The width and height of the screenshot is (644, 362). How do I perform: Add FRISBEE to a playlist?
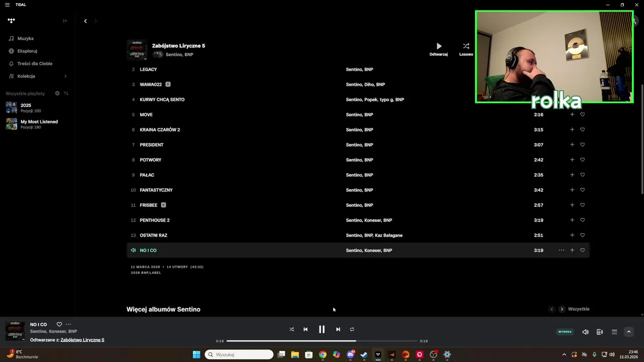click(572, 205)
